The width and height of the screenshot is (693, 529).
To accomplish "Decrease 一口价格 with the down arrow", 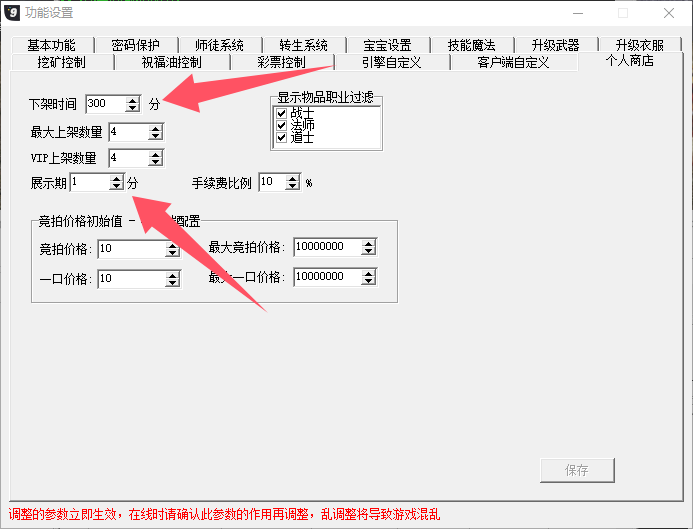I will tap(172, 282).
